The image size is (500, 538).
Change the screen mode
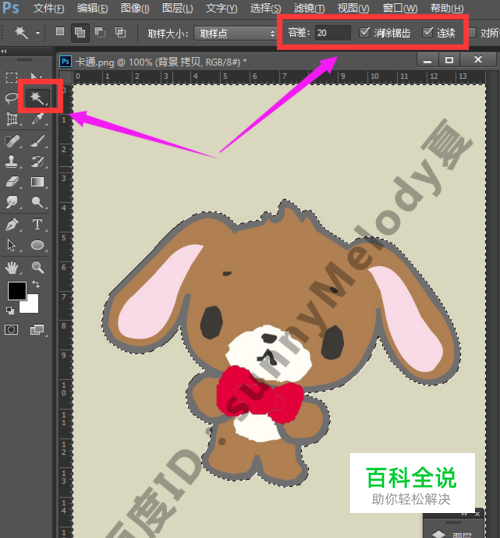pyautogui.click(x=37, y=330)
